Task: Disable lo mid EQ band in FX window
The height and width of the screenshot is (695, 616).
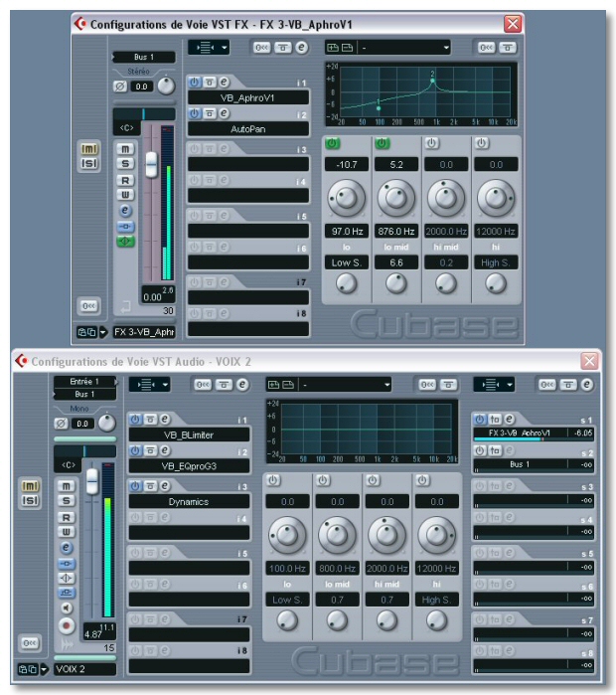Action: (x=383, y=143)
